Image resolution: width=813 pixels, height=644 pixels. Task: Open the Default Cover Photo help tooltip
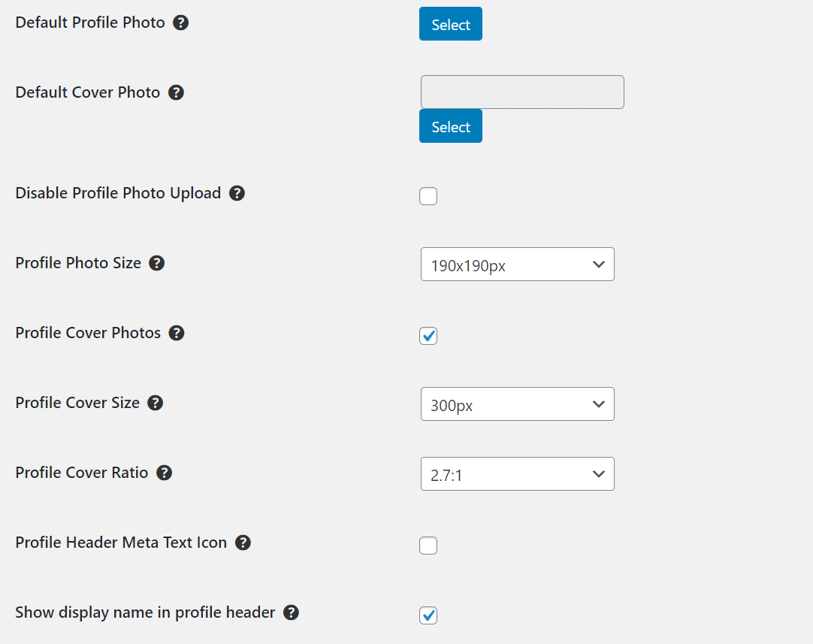[175, 92]
